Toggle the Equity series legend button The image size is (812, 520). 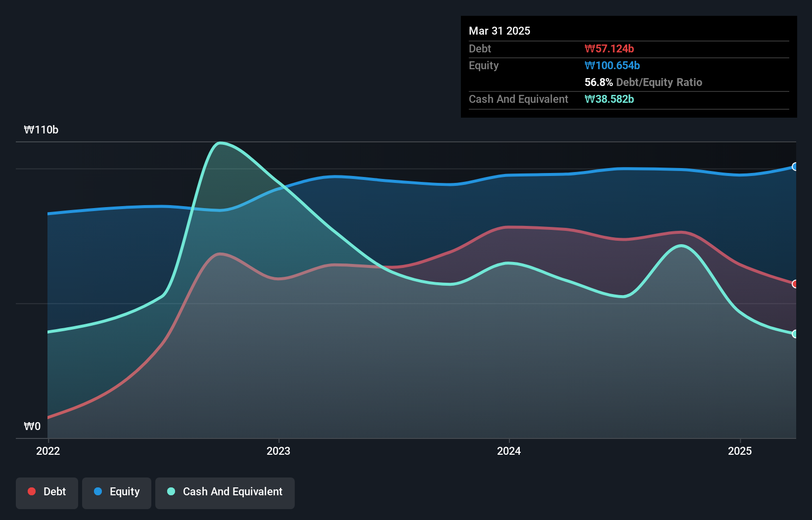pos(117,493)
